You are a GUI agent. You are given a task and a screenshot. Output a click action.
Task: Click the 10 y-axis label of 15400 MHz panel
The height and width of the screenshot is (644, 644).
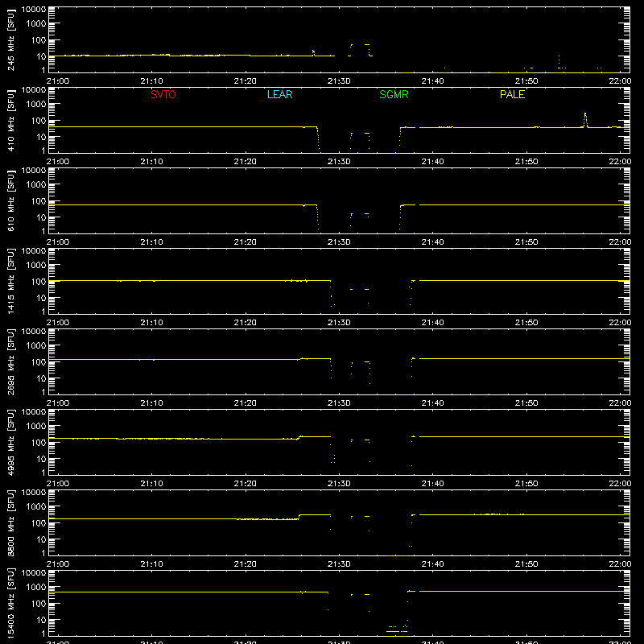pyautogui.click(x=41, y=620)
